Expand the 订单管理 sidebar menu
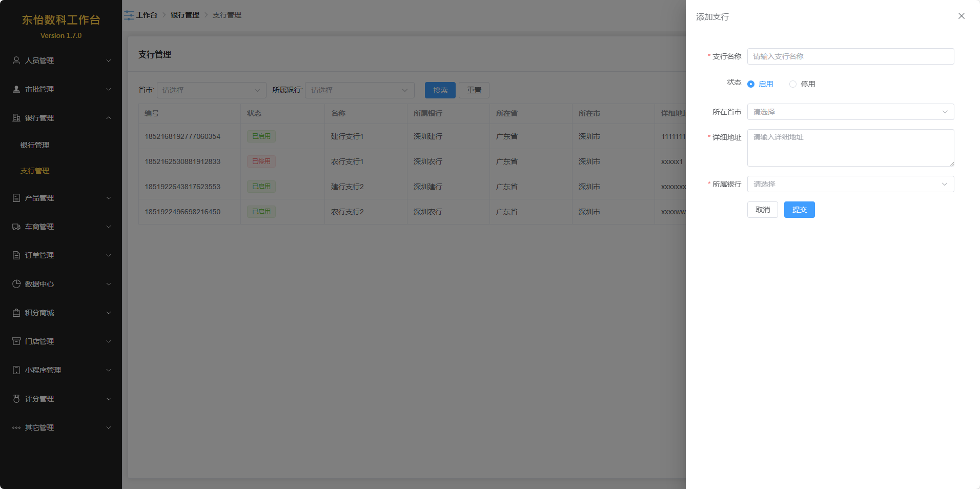The width and height of the screenshot is (980, 489). point(61,255)
